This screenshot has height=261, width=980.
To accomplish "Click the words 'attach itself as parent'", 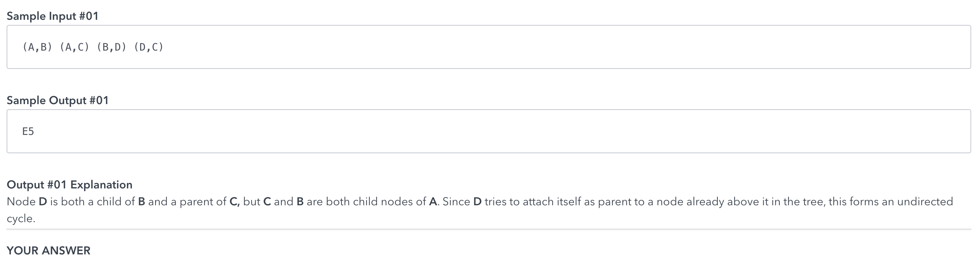I will click(577, 202).
